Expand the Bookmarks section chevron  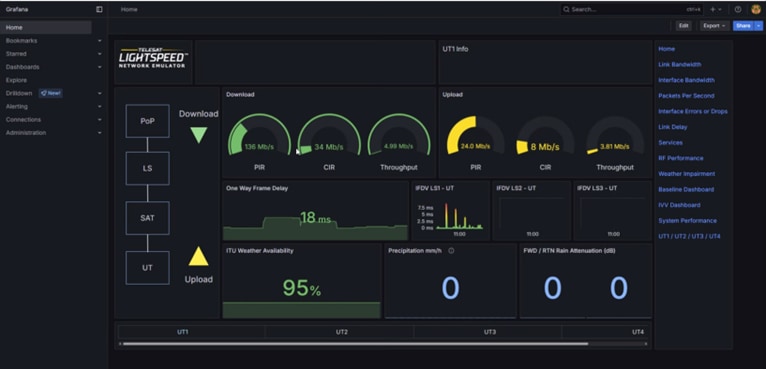pyautogui.click(x=100, y=41)
